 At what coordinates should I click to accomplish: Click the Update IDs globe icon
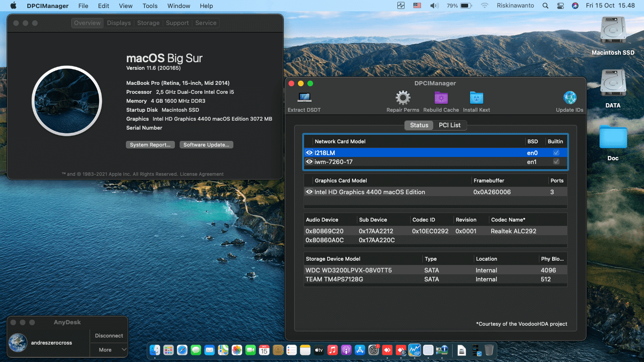click(570, 98)
